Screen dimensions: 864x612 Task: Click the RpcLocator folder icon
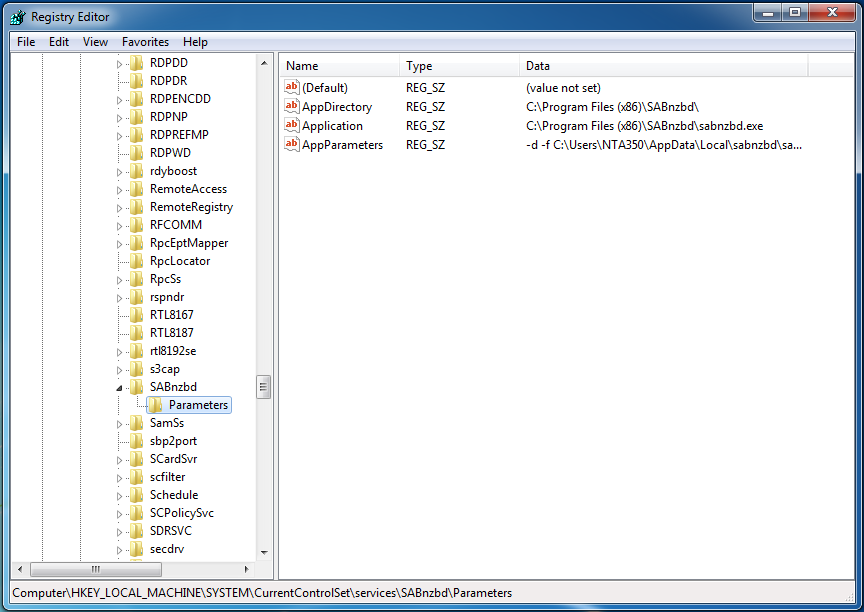point(137,261)
